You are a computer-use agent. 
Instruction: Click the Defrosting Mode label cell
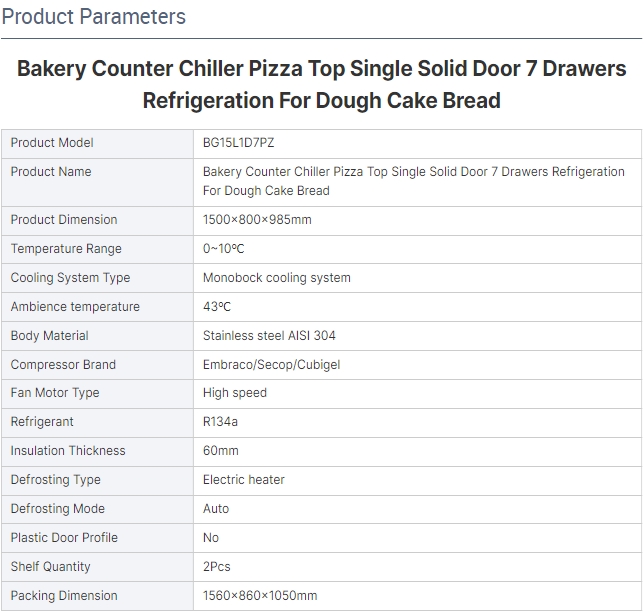coord(57,509)
